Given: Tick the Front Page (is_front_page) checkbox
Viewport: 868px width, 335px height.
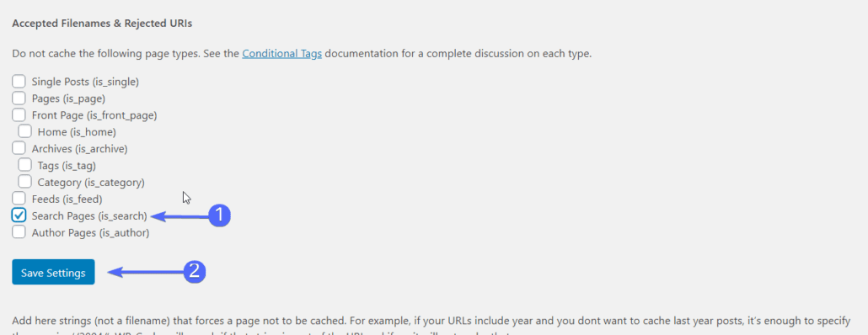Looking at the screenshot, I should click(x=19, y=115).
